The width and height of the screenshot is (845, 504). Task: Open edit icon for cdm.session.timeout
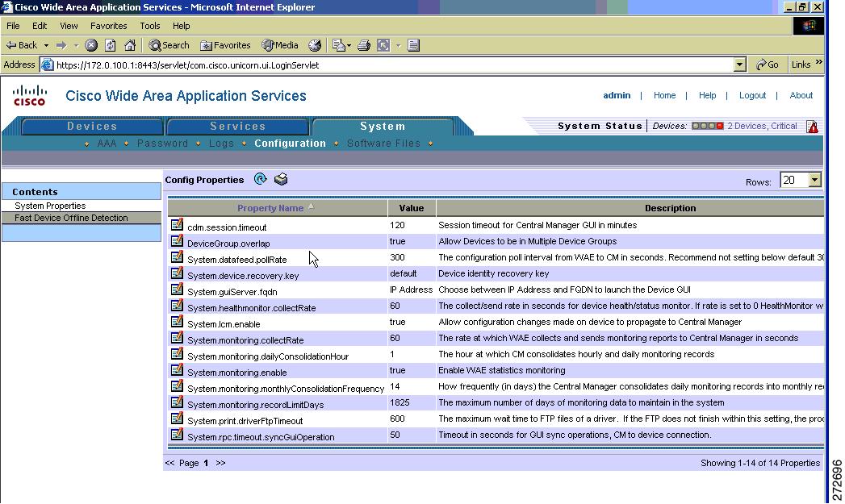point(177,225)
